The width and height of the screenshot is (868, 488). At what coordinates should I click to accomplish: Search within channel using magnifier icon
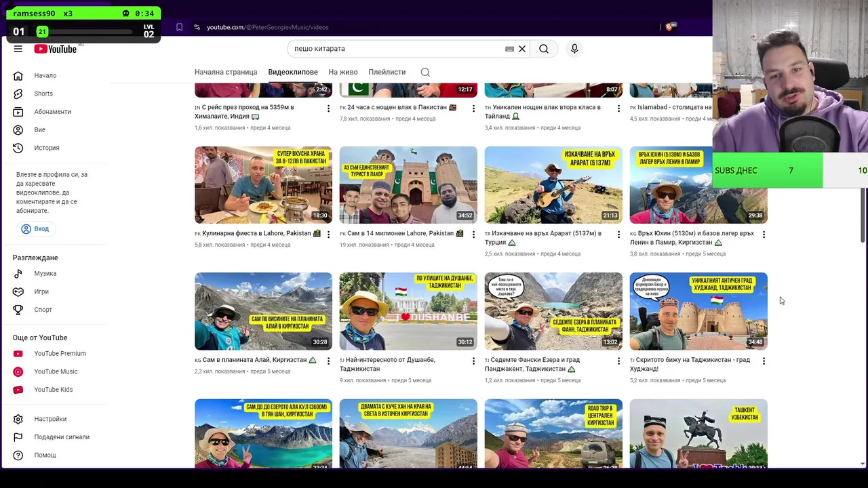tap(425, 72)
